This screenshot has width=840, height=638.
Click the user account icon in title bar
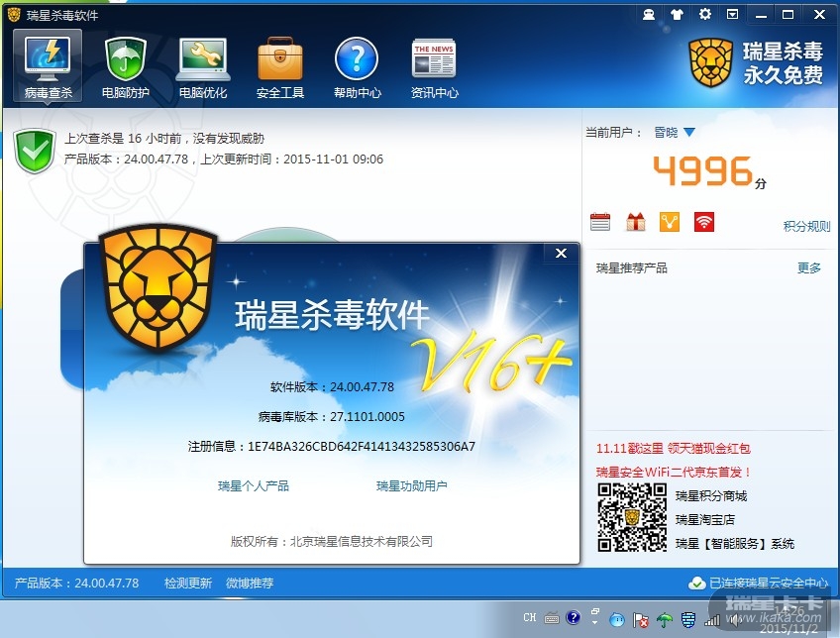648,15
